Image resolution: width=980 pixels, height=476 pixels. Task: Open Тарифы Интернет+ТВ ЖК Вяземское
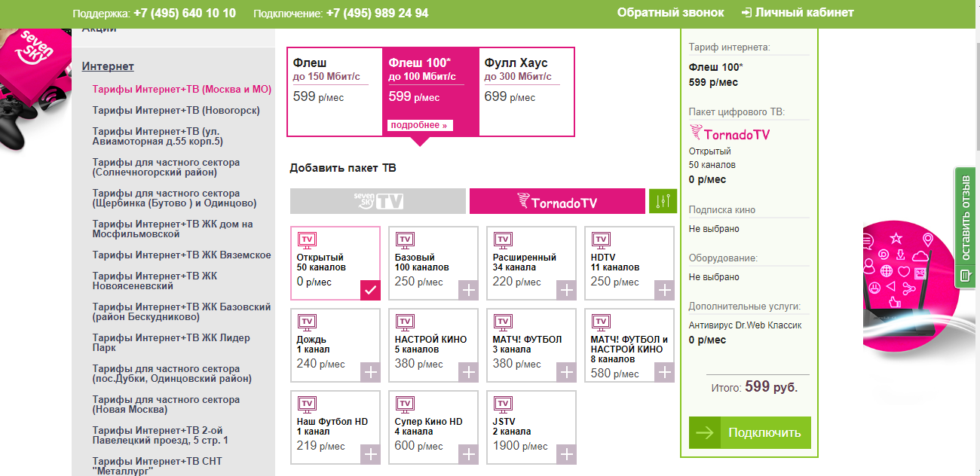(182, 255)
